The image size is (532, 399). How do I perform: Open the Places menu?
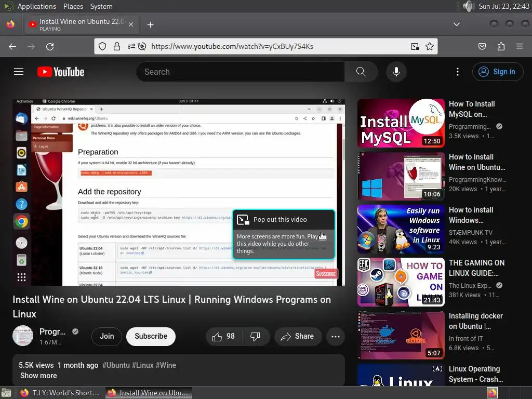(x=73, y=6)
